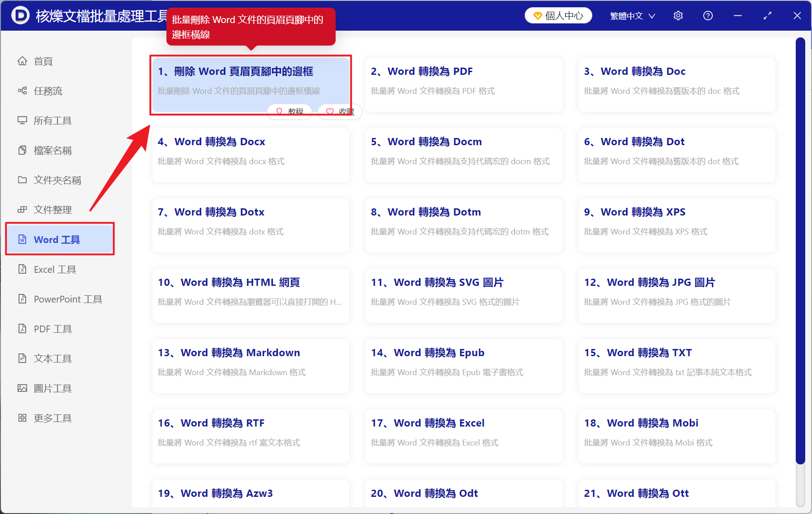
Task: Open the 繁體中文 language dropdown
Action: pyautogui.click(x=632, y=16)
